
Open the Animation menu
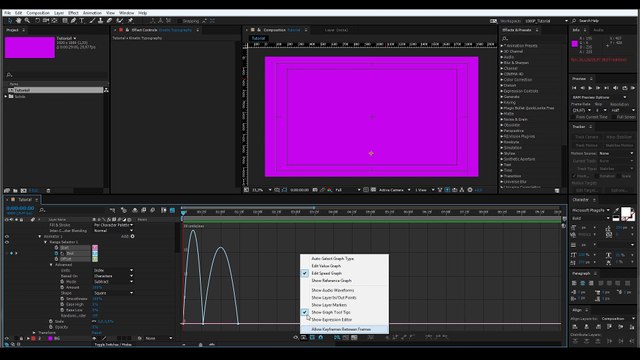[x=92, y=13]
